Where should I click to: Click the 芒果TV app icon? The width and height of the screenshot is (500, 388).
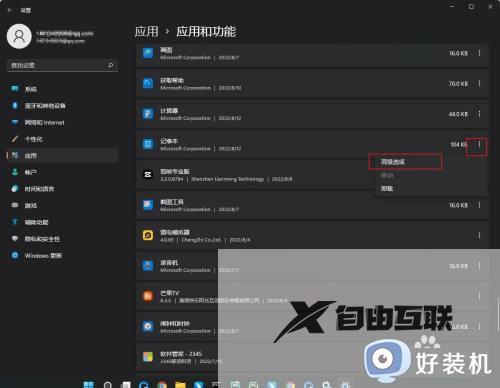[x=148, y=296]
